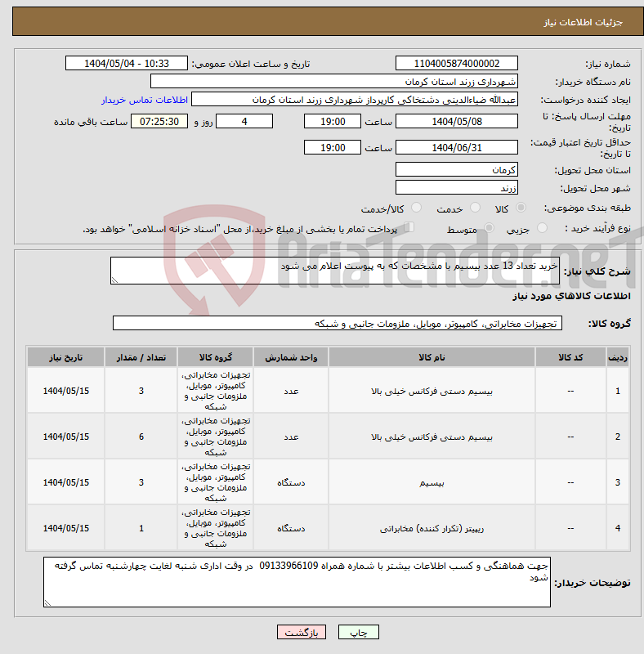
Task: Toggle the اسناد خزانه اسلامی payment checkbox
Action: tap(409, 227)
